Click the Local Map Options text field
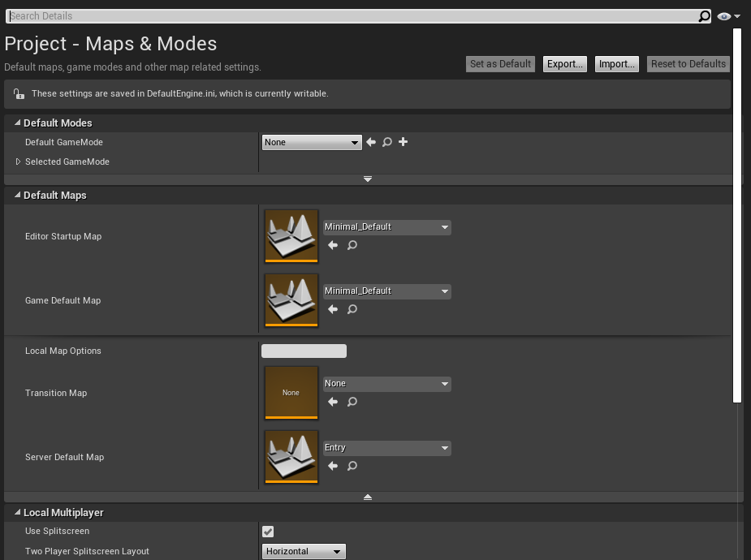Image resolution: width=751 pixels, height=560 pixels. tap(304, 351)
